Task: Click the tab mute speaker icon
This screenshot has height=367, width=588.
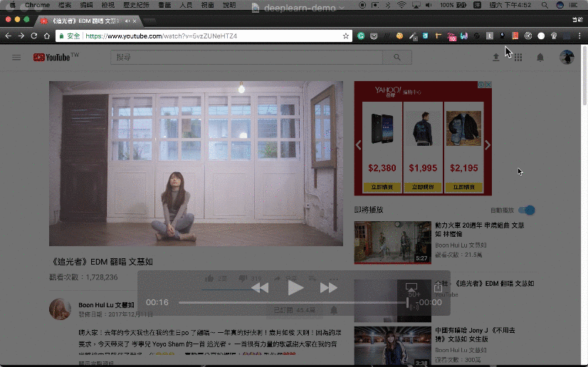Action: pos(127,21)
